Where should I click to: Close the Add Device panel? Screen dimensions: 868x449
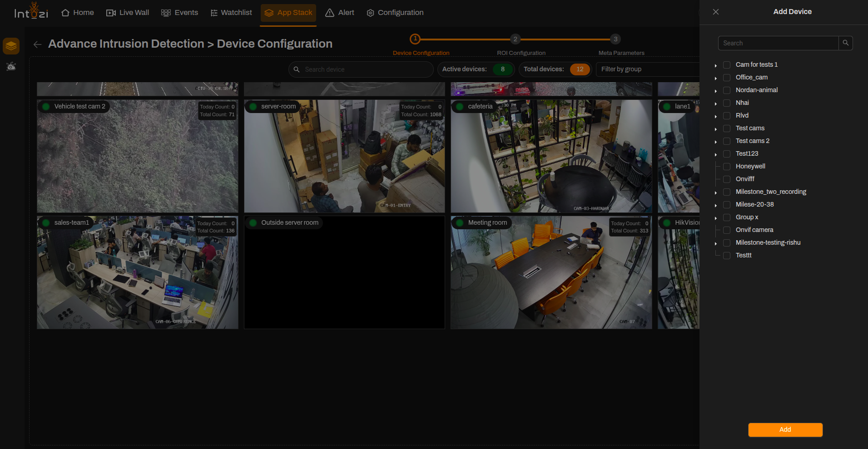click(716, 12)
